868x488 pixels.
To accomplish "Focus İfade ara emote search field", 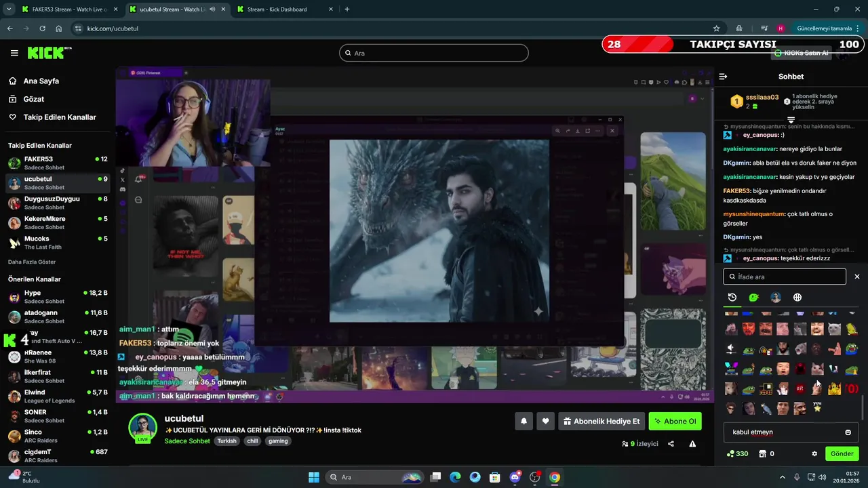I will [785, 277].
